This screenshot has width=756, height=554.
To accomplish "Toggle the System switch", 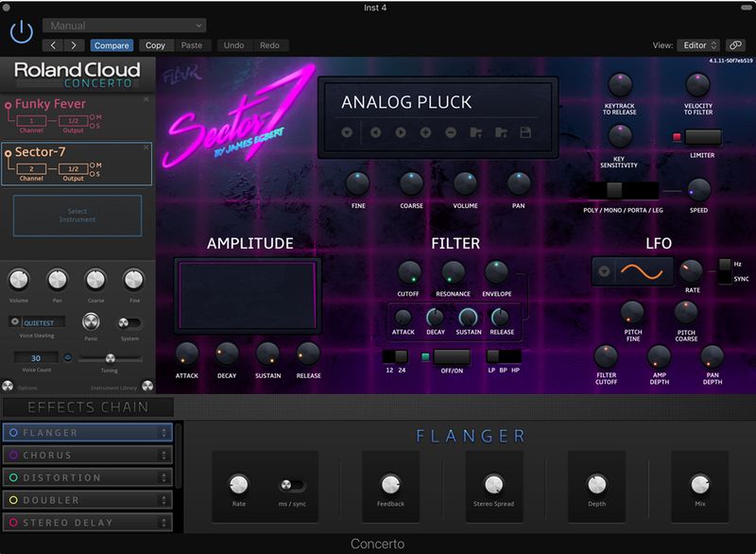I will [x=129, y=322].
